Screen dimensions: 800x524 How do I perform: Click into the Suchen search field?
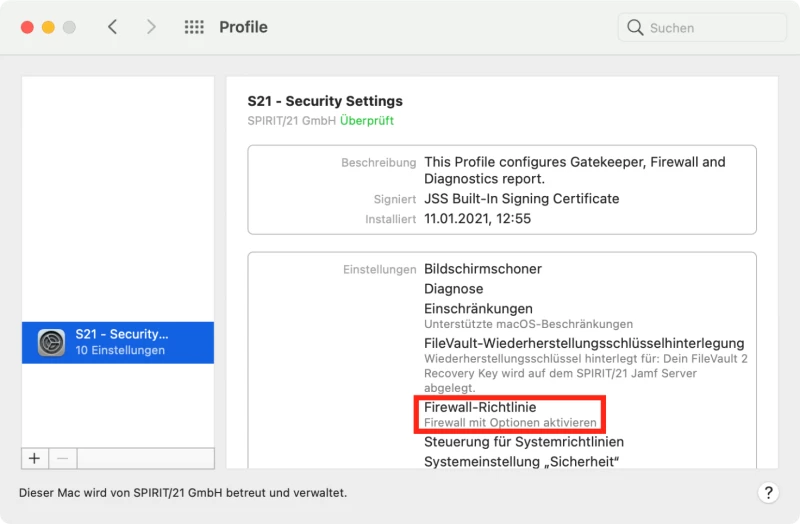[x=702, y=28]
